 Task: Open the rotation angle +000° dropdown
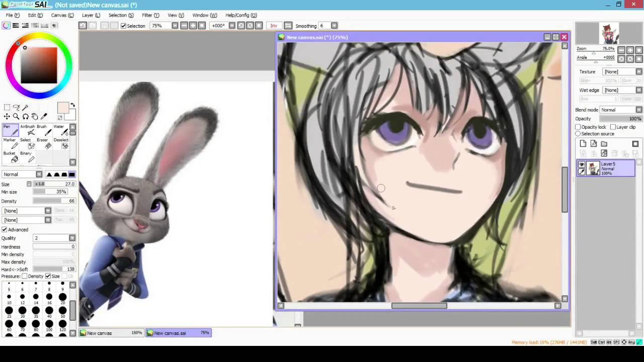coord(231,26)
